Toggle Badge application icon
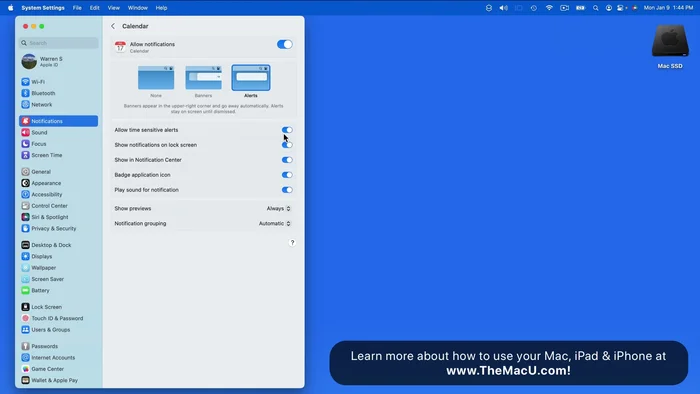 point(287,175)
